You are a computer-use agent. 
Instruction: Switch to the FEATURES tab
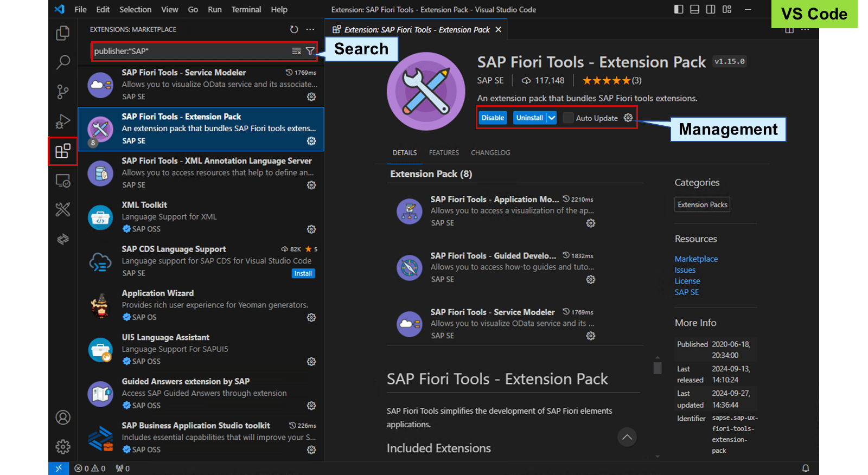click(444, 153)
